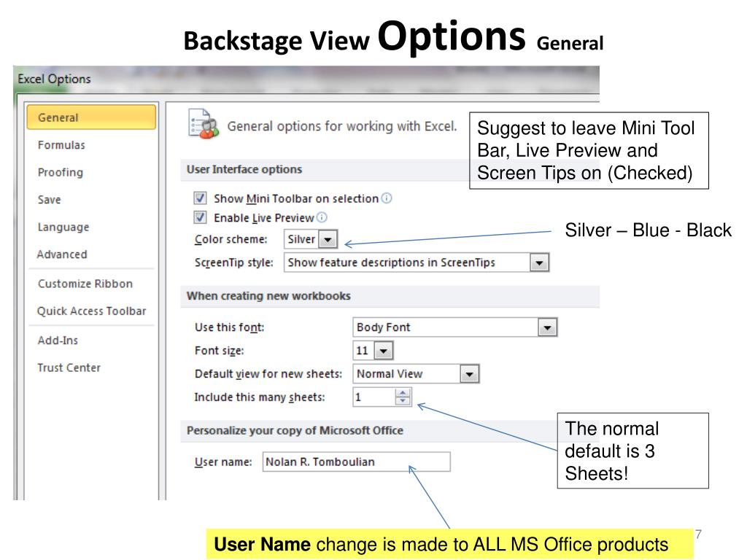This screenshot has width=747, height=560.
Task: Click the ScreenTip style label
Action: (234, 262)
